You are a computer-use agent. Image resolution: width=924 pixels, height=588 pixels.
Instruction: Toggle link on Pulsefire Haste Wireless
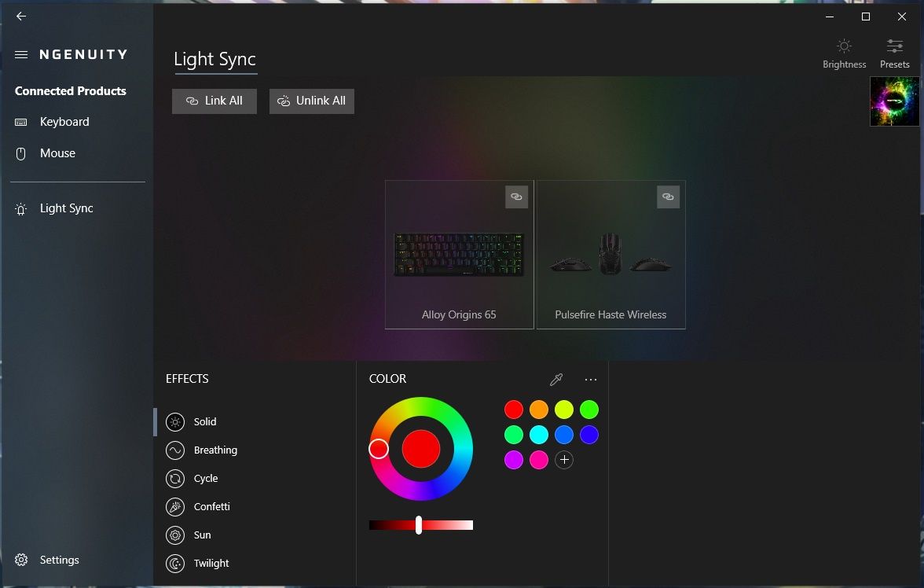[x=668, y=197]
